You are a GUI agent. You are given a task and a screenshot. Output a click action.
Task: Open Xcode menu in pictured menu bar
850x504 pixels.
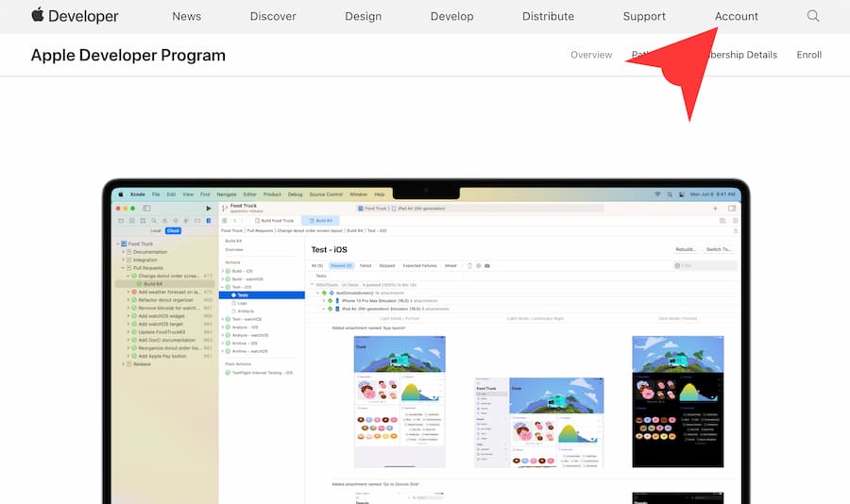138,194
